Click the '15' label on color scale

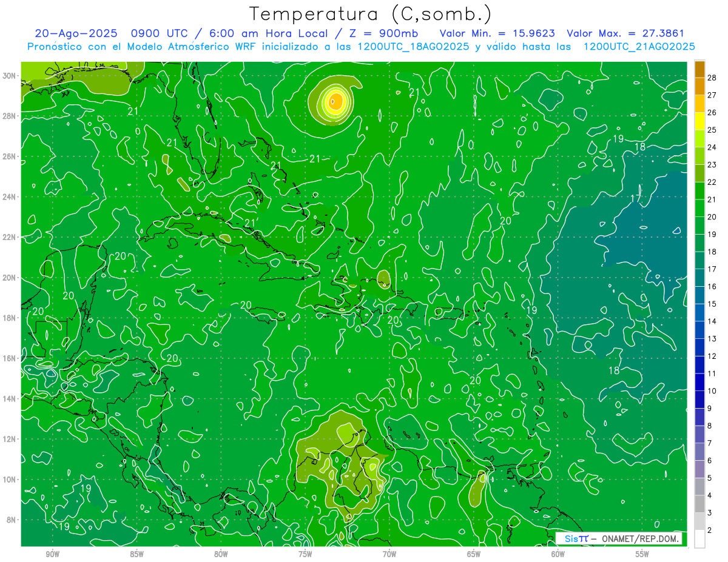(712, 304)
